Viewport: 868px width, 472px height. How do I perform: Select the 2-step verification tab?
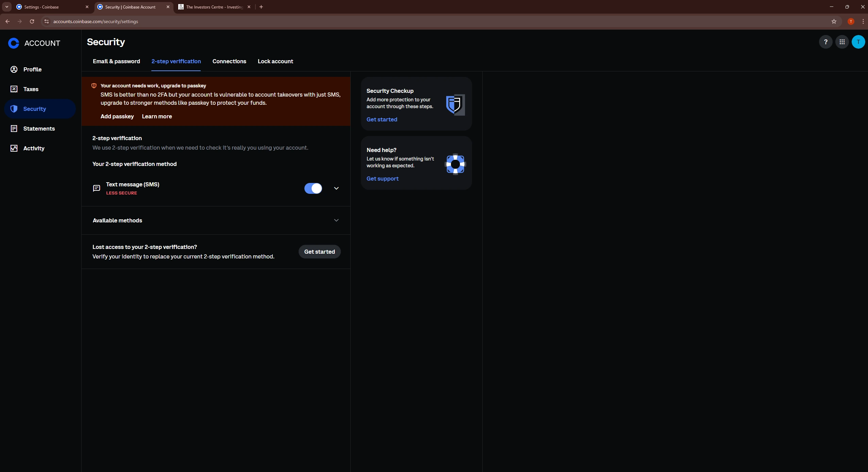(176, 62)
